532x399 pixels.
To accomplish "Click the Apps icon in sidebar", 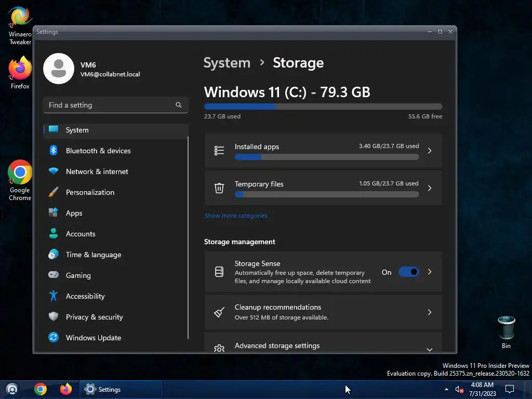I will point(54,212).
